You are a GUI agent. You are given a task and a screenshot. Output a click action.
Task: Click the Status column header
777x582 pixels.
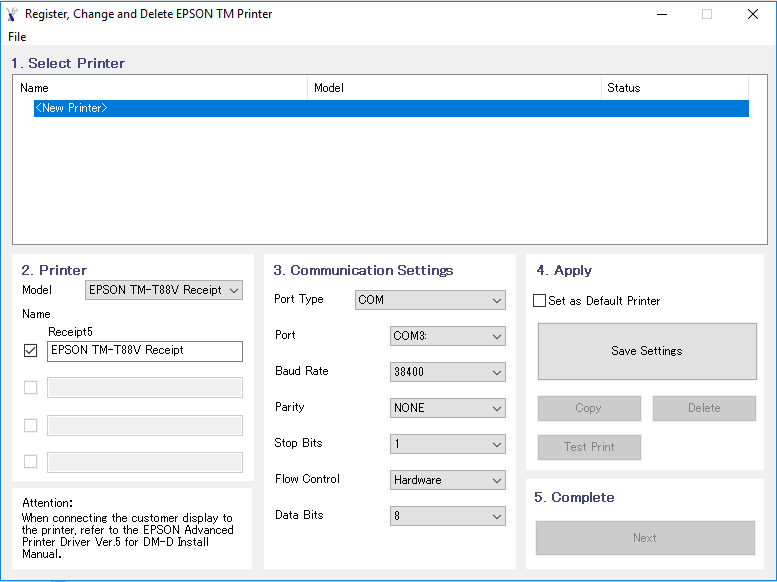[674, 88]
